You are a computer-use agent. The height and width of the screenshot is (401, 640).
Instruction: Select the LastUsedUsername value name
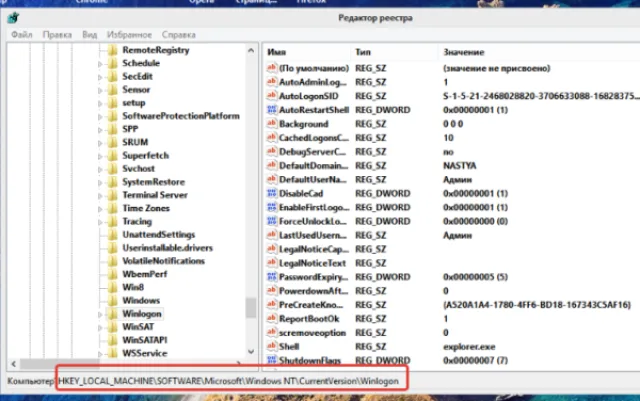click(x=313, y=235)
